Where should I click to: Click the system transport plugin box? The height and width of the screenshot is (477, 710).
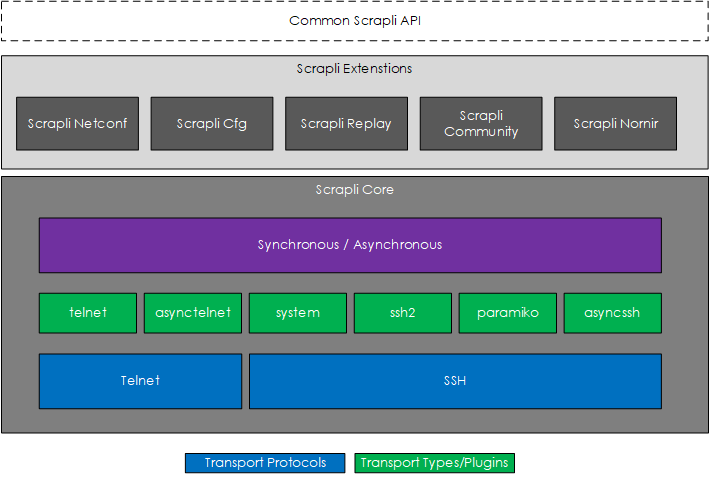(x=298, y=313)
